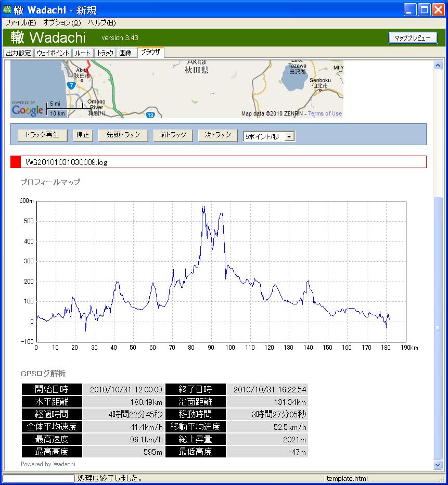448x485 pixels.
Task: Open the オプション(O) menu
Action: pos(62,22)
